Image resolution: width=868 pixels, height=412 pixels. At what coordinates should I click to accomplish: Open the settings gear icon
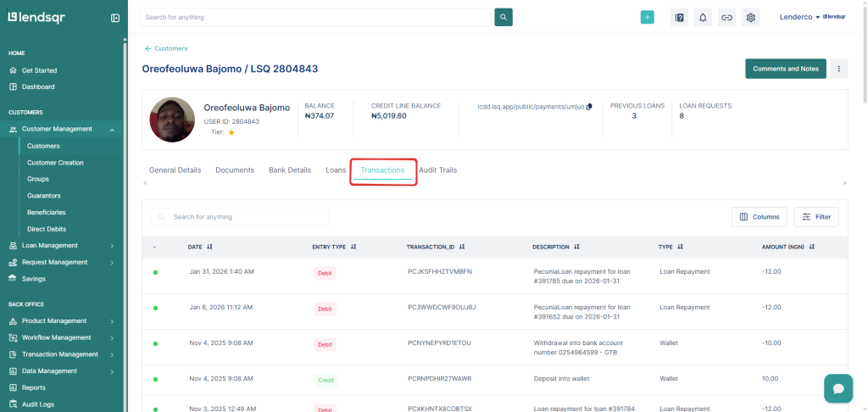750,17
